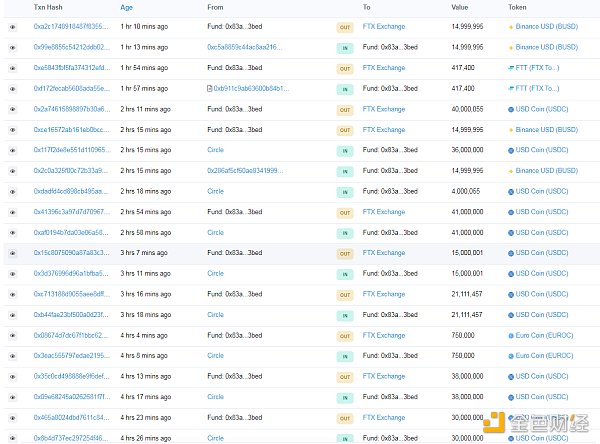Image resolution: width=600 pixels, height=444 pixels.
Task: Click the contract file icon before 0xb911c9ab63600b84b1
Action: 210,89
